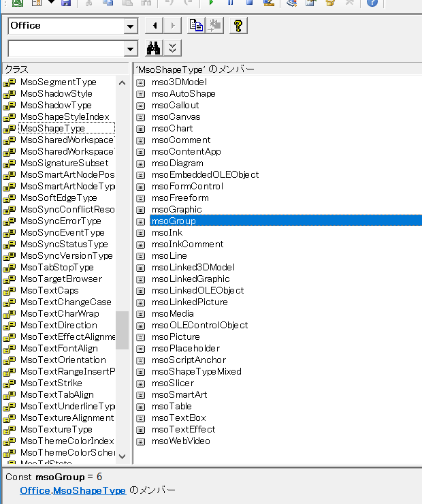Click the constant icon beside msoChart
Screen dimensions: 422x504
(x=141, y=129)
